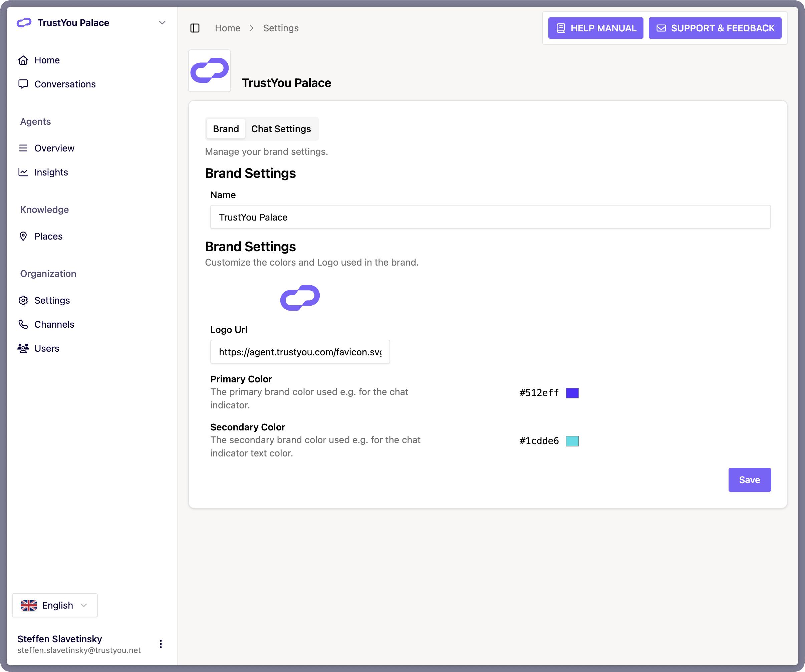Click the breadcrumb chevron separator
The width and height of the screenshot is (805, 672).
point(251,28)
